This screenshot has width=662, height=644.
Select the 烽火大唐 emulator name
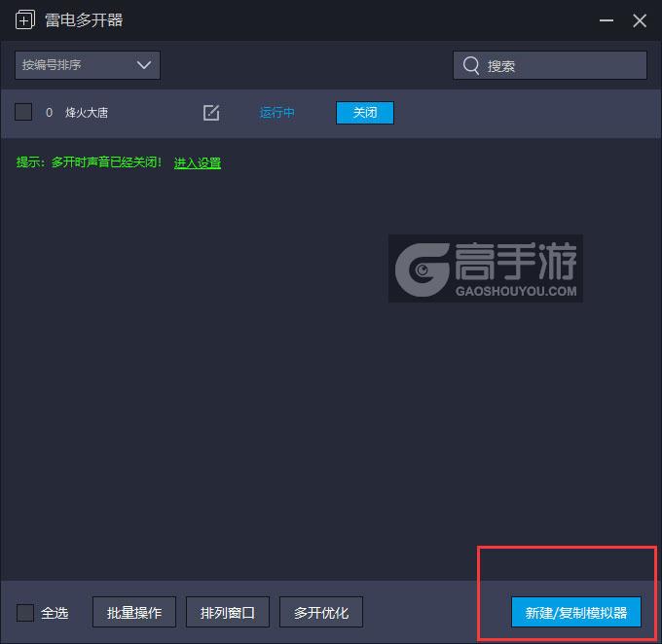87,113
